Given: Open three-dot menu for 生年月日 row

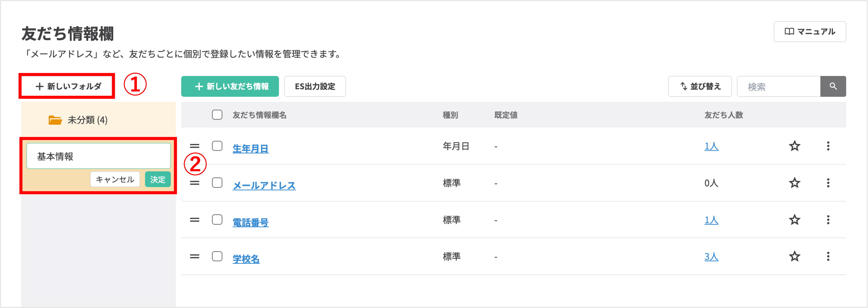Looking at the screenshot, I should pyautogui.click(x=828, y=146).
